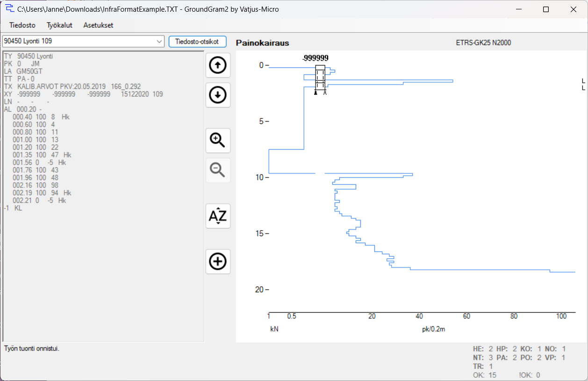Minimize the GroundGram2 window
This screenshot has width=588, height=381.
click(x=519, y=9)
